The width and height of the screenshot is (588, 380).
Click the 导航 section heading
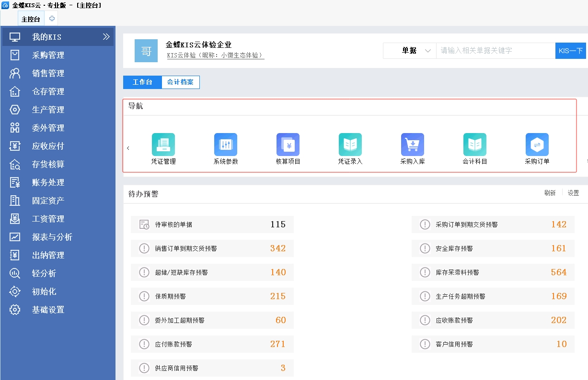[x=136, y=106]
